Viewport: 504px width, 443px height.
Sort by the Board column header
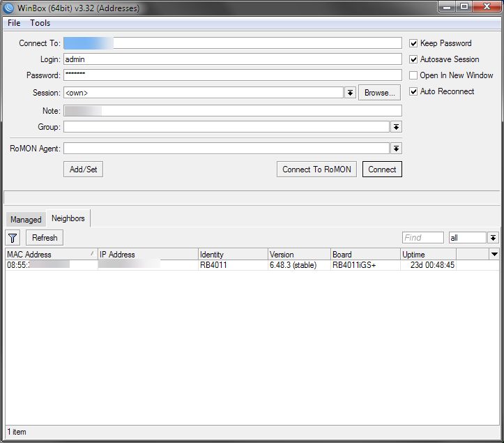pyautogui.click(x=365, y=254)
